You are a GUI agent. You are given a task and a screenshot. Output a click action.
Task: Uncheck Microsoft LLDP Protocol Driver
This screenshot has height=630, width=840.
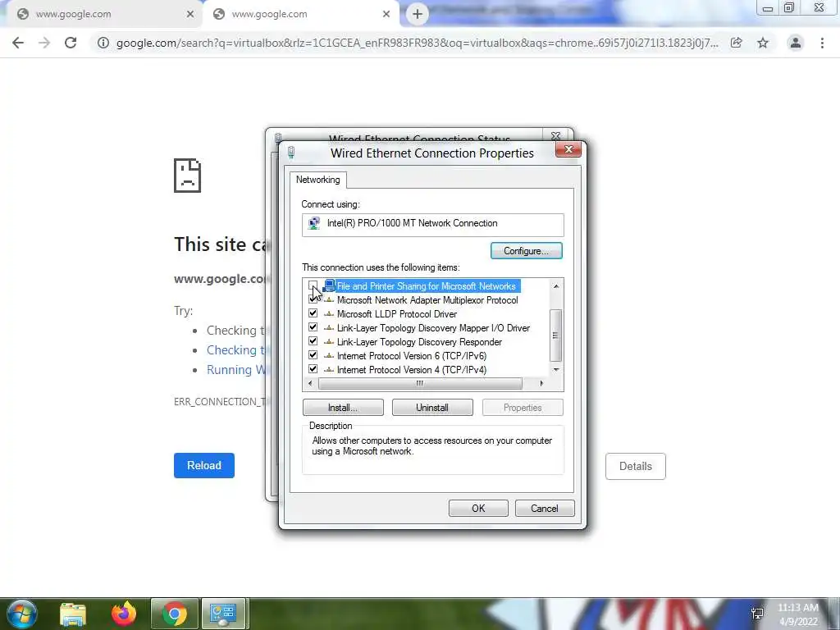coord(313,313)
